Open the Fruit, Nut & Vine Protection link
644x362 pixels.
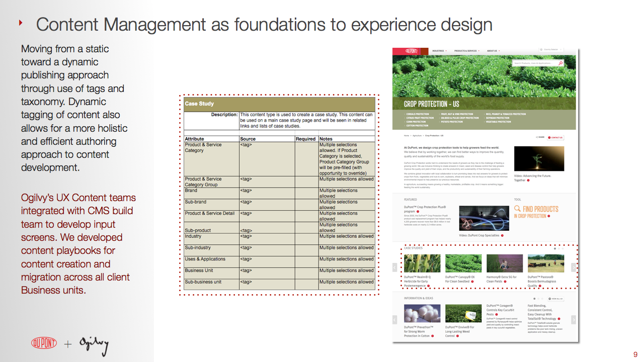(457, 114)
